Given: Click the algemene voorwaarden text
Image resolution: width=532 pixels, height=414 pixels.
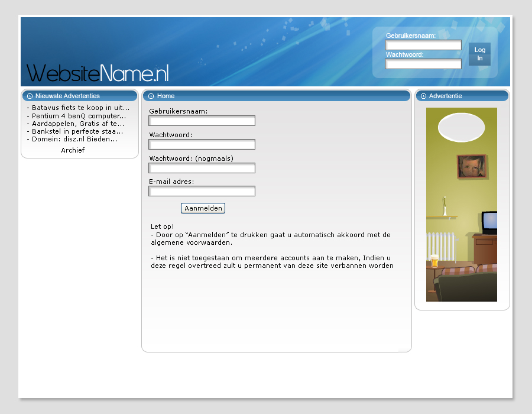Looking at the screenshot, I should coord(192,242).
